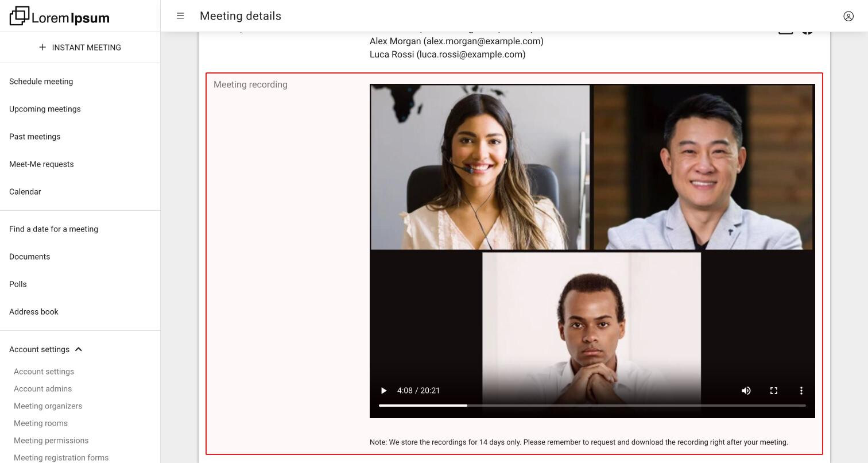Open Schedule meeting page

41,82
